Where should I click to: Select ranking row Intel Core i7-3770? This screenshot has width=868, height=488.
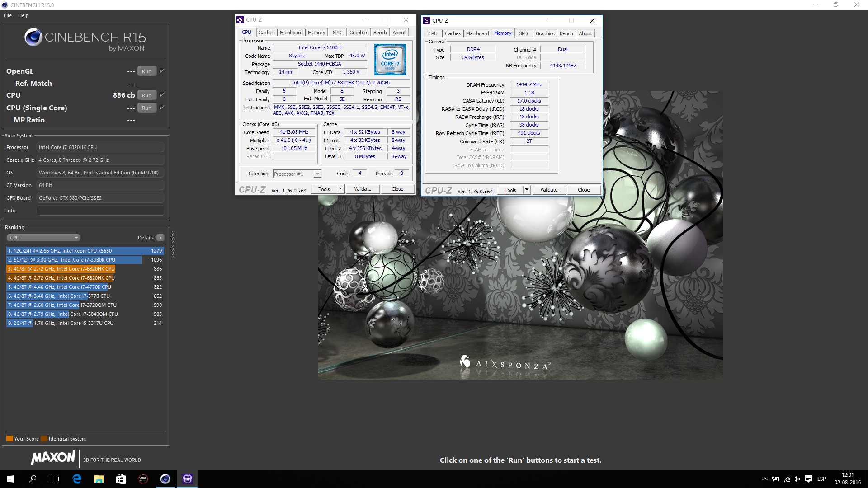point(85,296)
